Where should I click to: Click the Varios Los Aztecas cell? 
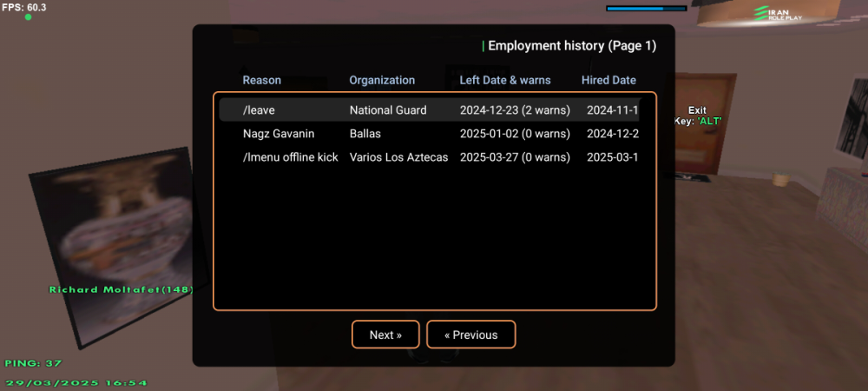(x=398, y=157)
